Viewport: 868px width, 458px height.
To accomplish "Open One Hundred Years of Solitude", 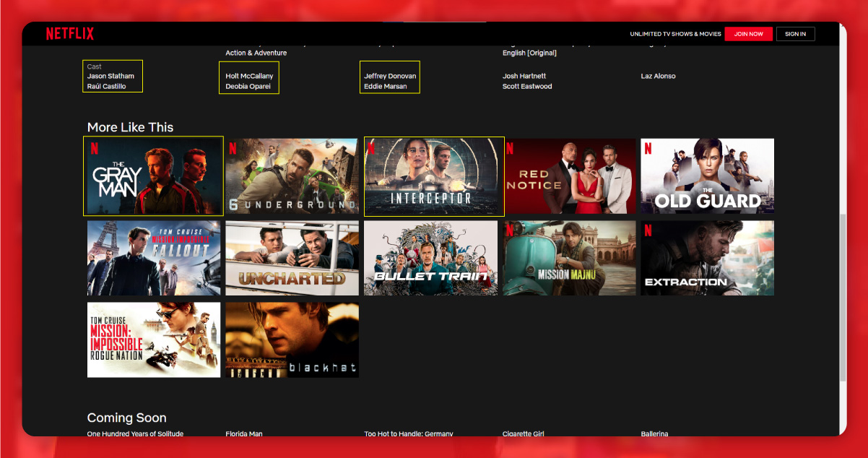I will (135, 433).
